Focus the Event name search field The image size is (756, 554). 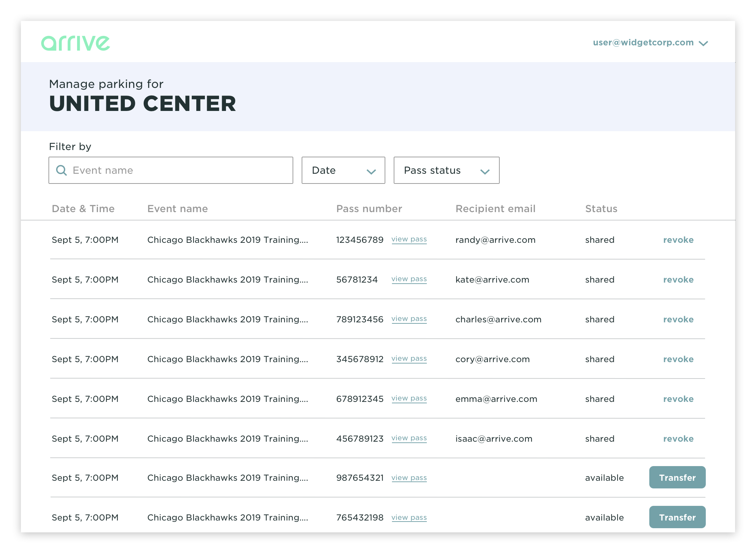click(x=171, y=170)
